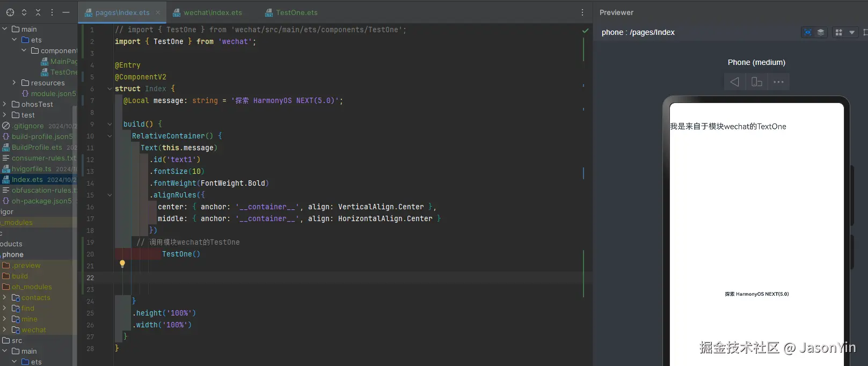Screen dimensions: 868x366
Task: Select BuildProfile.ets file
Action: pos(37,147)
